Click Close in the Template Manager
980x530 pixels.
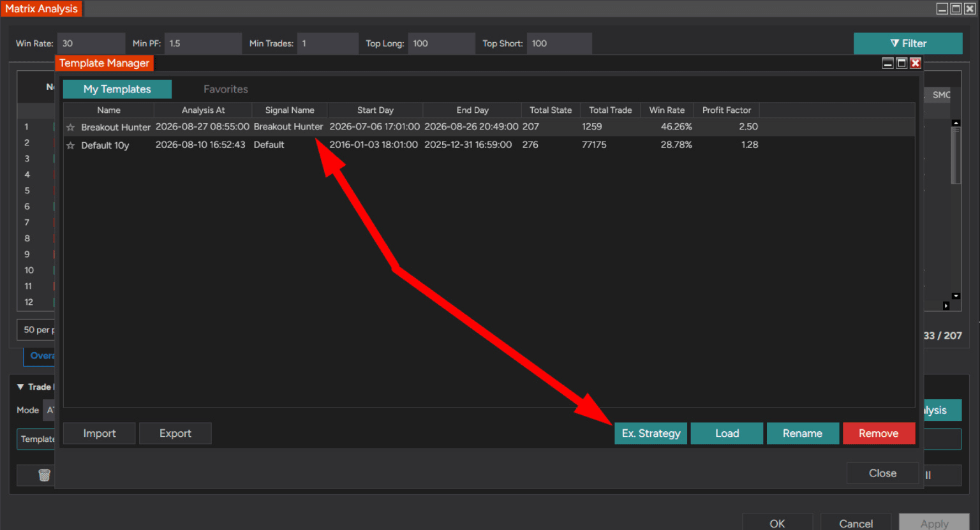(882, 473)
